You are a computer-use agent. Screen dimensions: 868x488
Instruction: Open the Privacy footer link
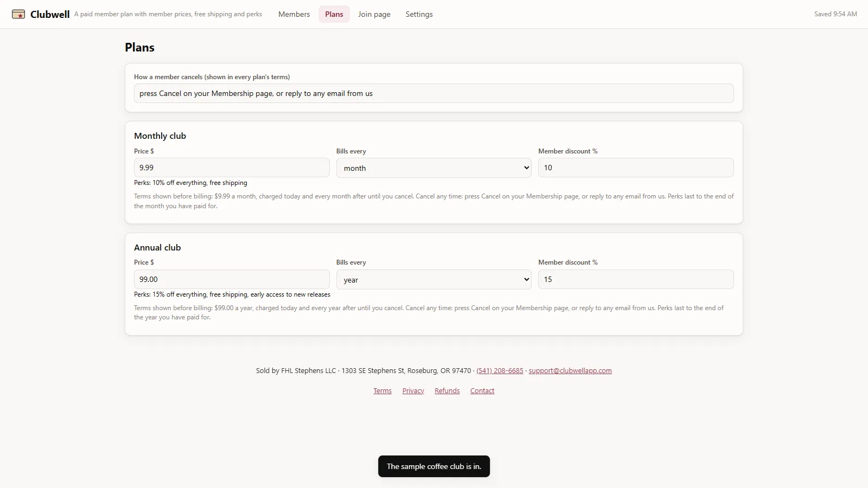click(x=413, y=391)
